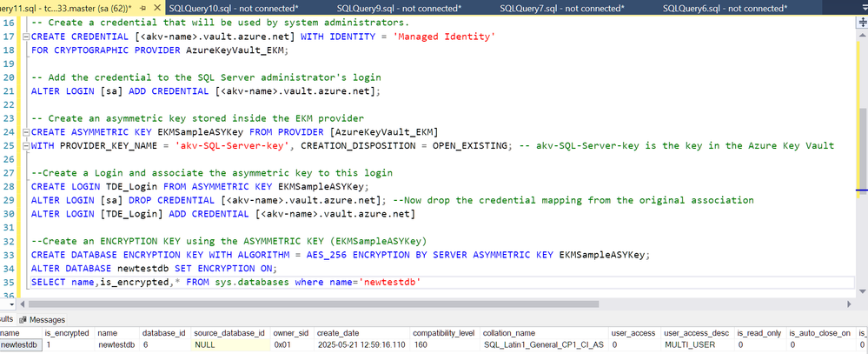Select the newtestdb cell left of database_id 6
Screen dimensions: 868x354
click(116, 344)
